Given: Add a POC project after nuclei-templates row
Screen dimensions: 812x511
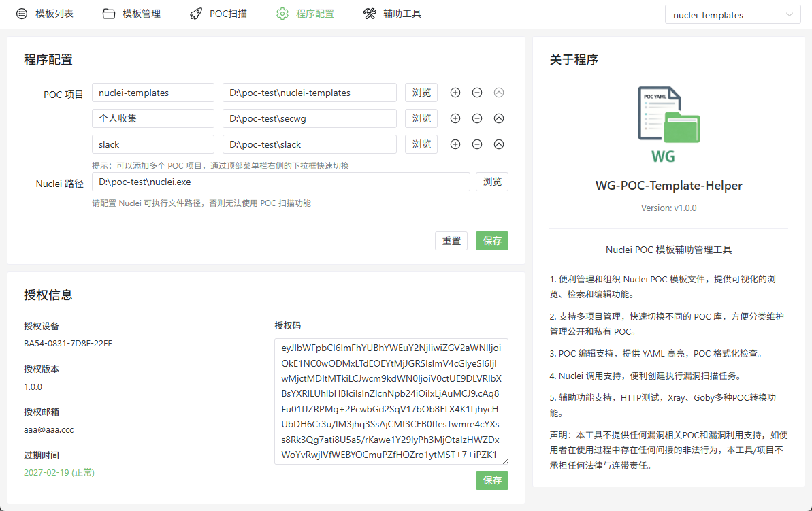Looking at the screenshot, I should tap(455, 93).
